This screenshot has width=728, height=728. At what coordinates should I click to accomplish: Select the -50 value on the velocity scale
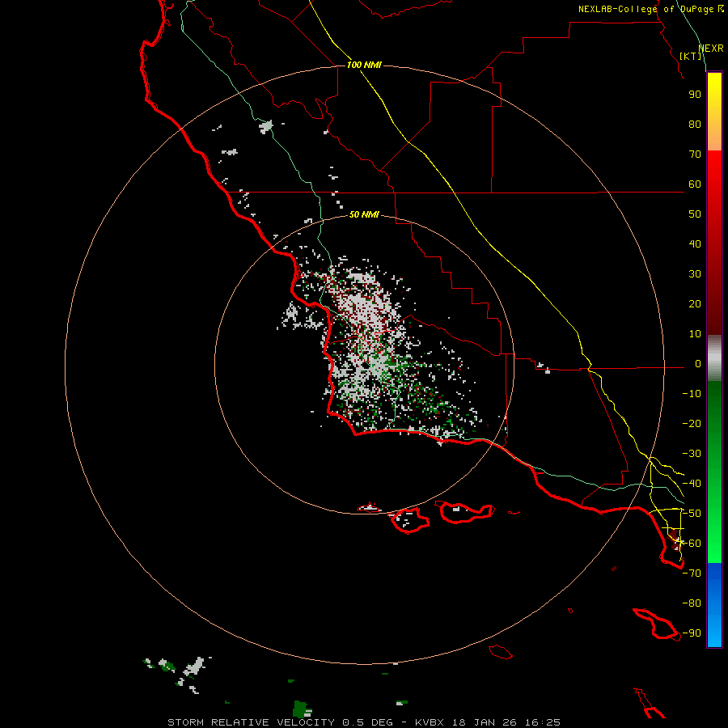click(692, 514)
